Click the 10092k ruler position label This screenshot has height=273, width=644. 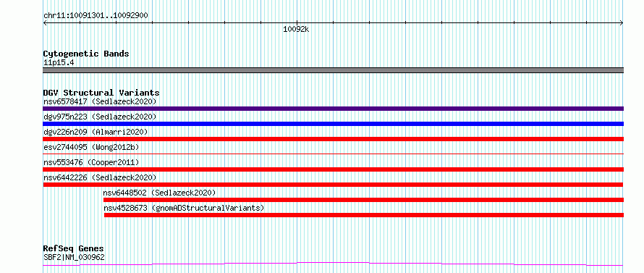pos(296,30)
